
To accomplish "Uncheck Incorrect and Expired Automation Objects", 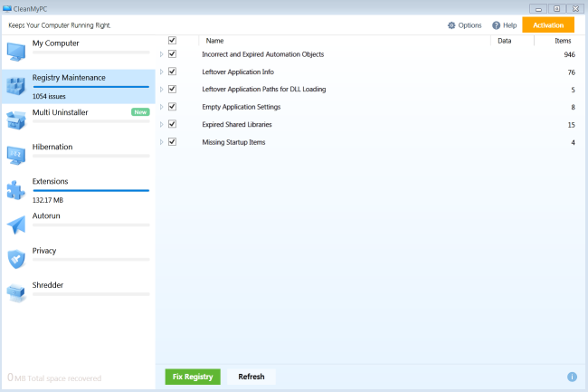I will pos(172,54).
